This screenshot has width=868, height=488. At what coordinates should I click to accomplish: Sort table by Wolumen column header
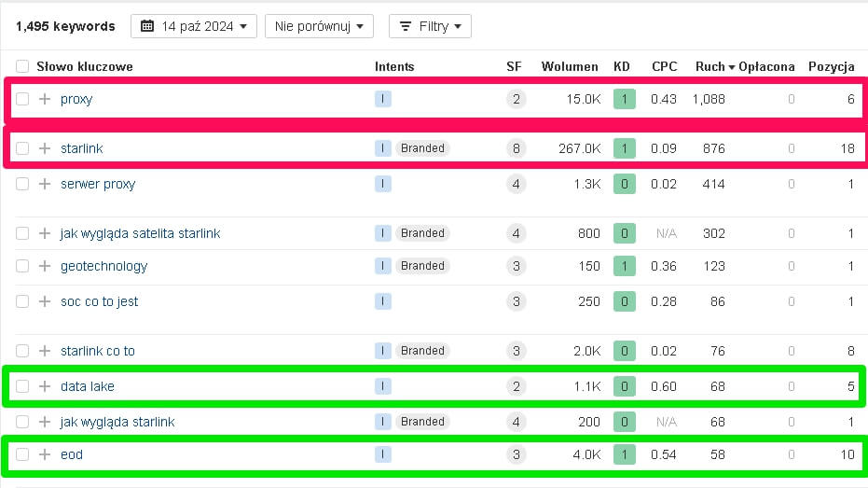570,66
